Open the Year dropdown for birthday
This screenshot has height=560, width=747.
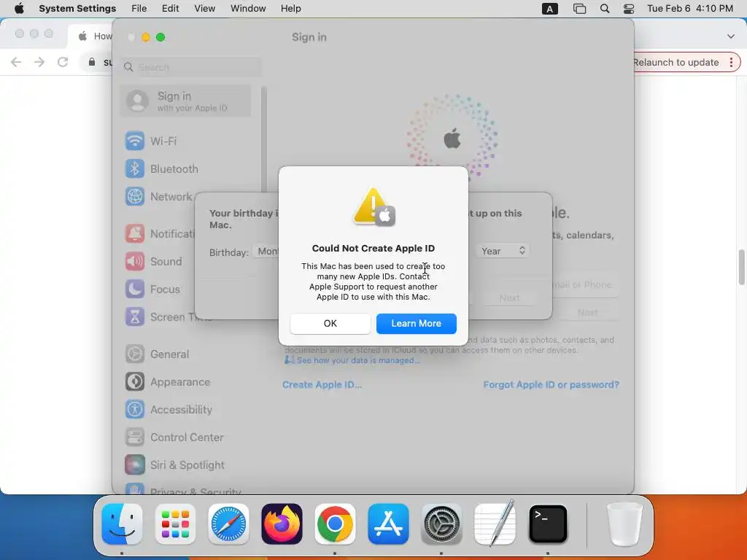(503, 251)
